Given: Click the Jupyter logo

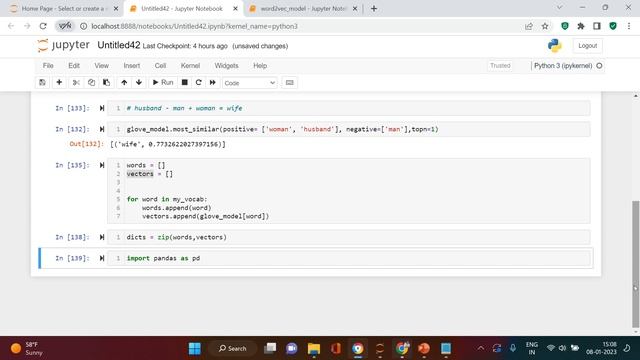Looking at the screenshot, I should pos(63,45).
